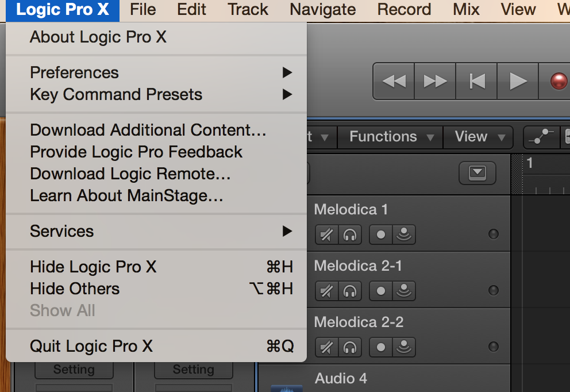
Task: Select Download Additional Content menu entry
Action: (x=148, y=130)
